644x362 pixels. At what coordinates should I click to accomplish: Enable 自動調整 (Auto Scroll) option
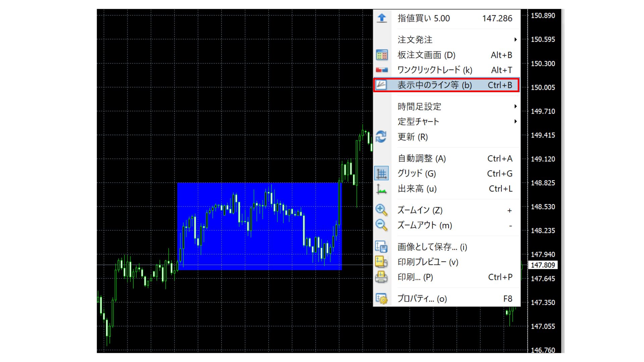point(421,158)
